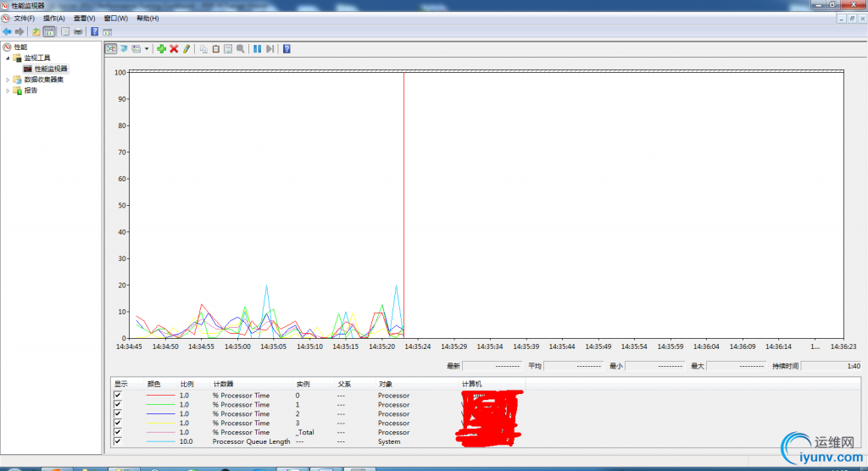Toggle display checkbox for Processor Queue Length
This screenshot has height=471, width=868.
pos(118,441)
